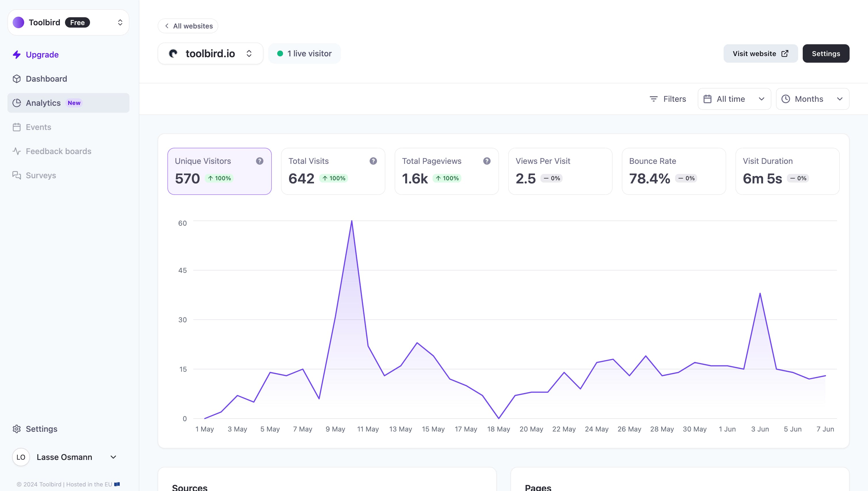Screen dimensions: 868x491
Task: Click the chart peak at 3 Jun
Action: (x=760, y=294)
